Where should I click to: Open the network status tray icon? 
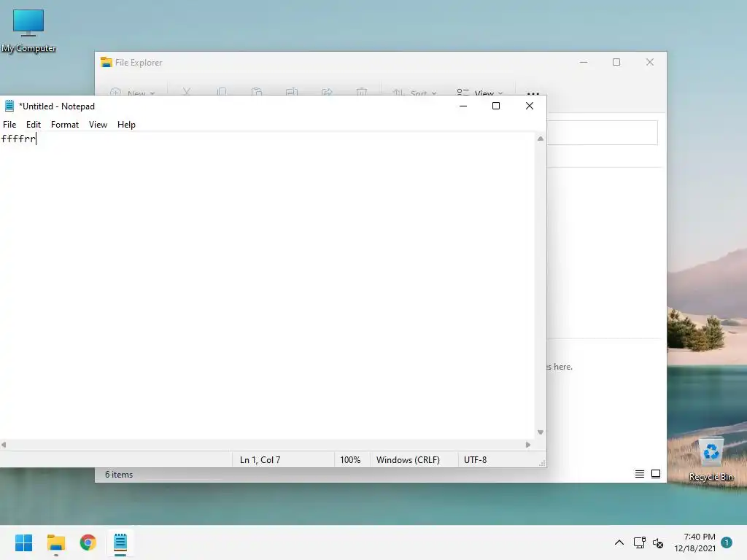pyautogui.click(x=639, y=542)
